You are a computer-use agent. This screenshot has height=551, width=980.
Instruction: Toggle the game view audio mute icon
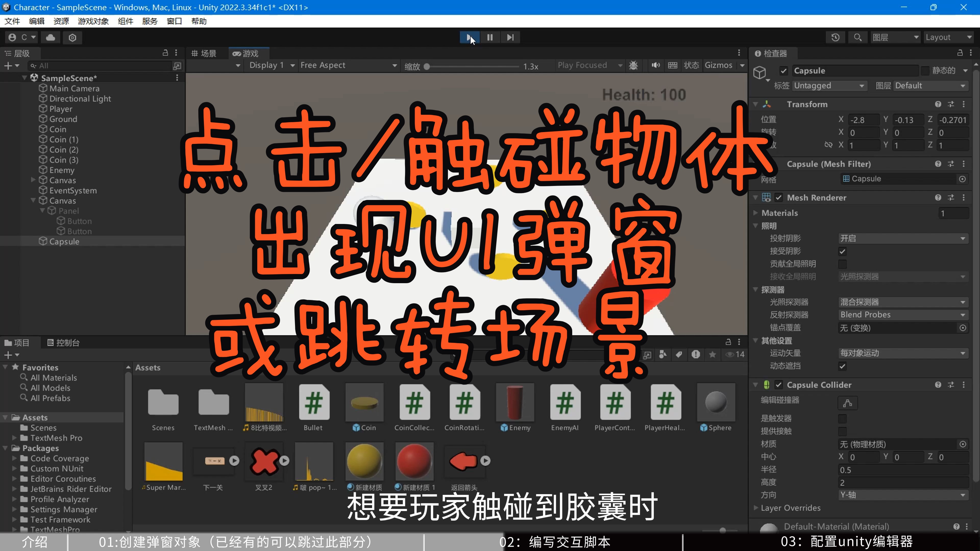[x=655, y=65]
